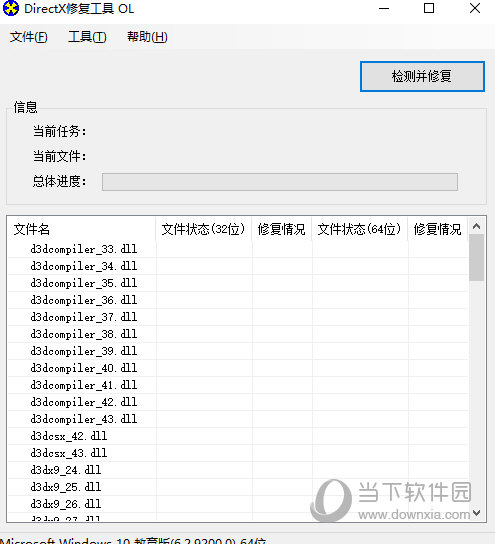
Task: Click the DirectX repair tool title icon
Action: [10, 8]
